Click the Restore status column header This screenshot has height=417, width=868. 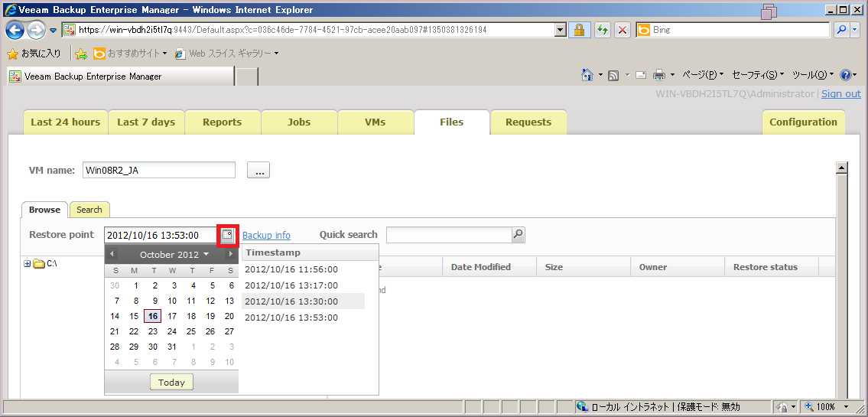point(772,267)
